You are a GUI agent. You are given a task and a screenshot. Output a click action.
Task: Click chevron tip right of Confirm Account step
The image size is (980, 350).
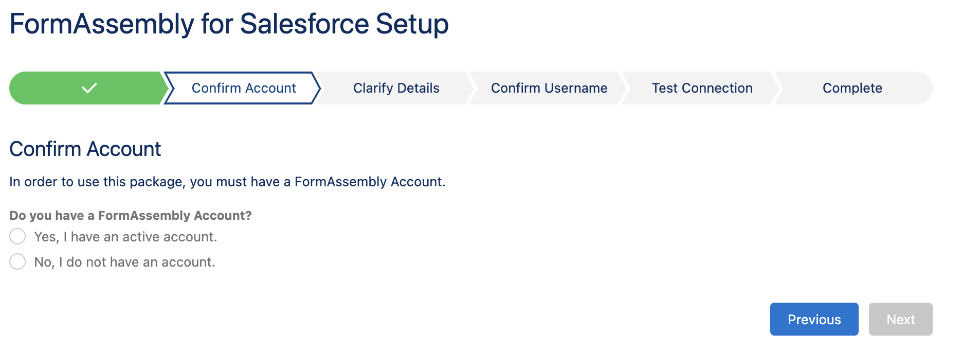(317, 88)
